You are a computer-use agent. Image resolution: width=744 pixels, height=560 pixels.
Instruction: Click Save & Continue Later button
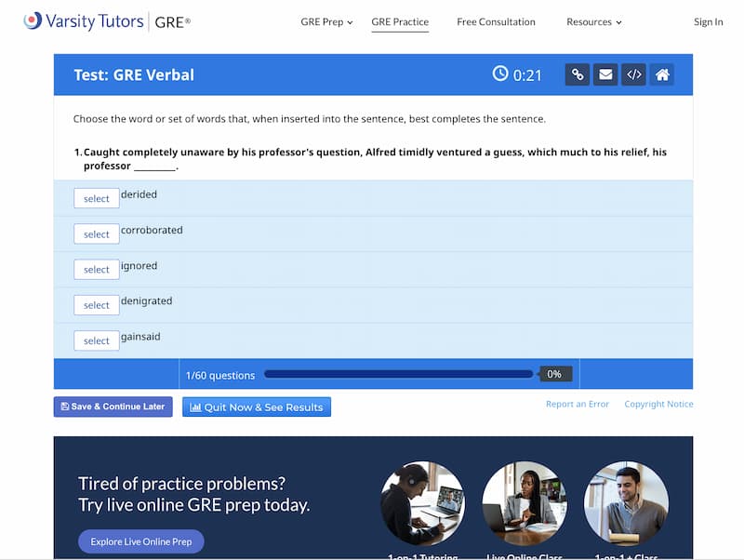coord(113,407)
